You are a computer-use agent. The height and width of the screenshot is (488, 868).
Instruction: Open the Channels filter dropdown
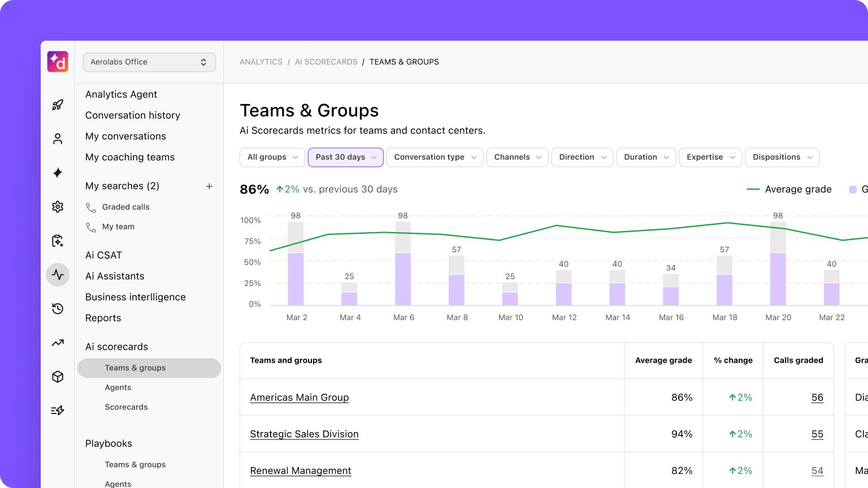pyautogui.click(x=518, y=157)
